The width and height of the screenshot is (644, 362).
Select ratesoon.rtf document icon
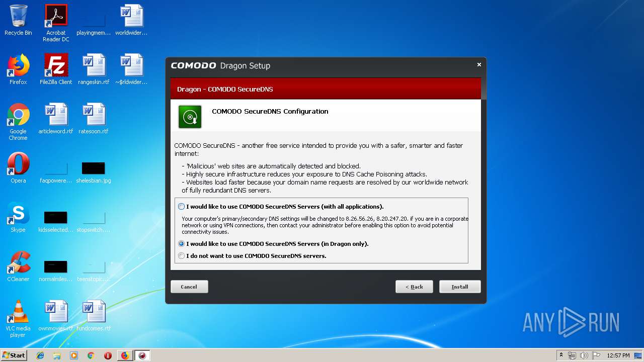click(x=94, y=119)
